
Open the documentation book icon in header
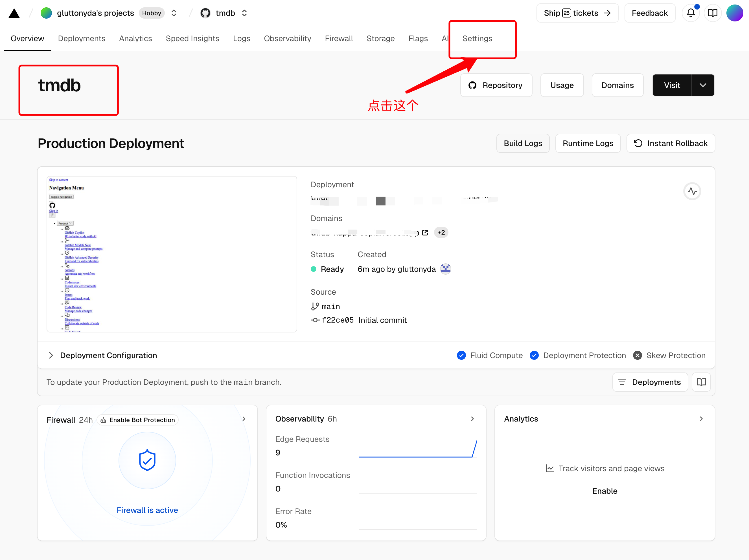click(713, 13)
